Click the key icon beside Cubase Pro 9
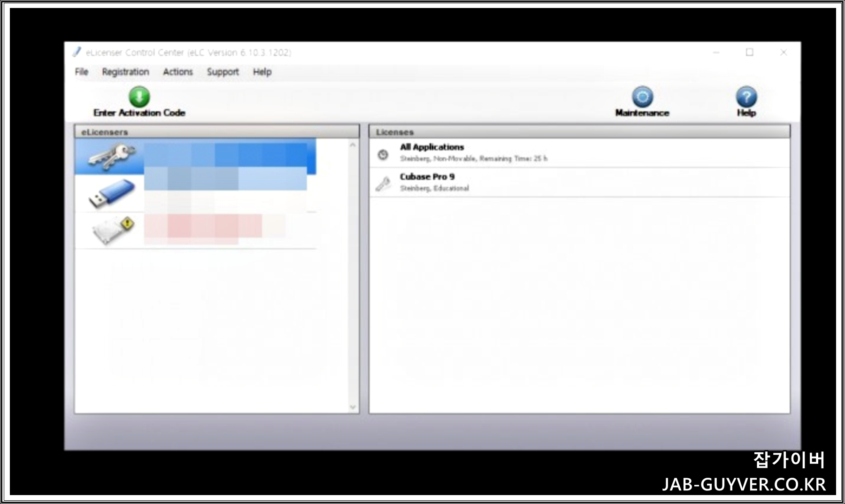This screenshot has height=504, width=845. coord(383,183)
